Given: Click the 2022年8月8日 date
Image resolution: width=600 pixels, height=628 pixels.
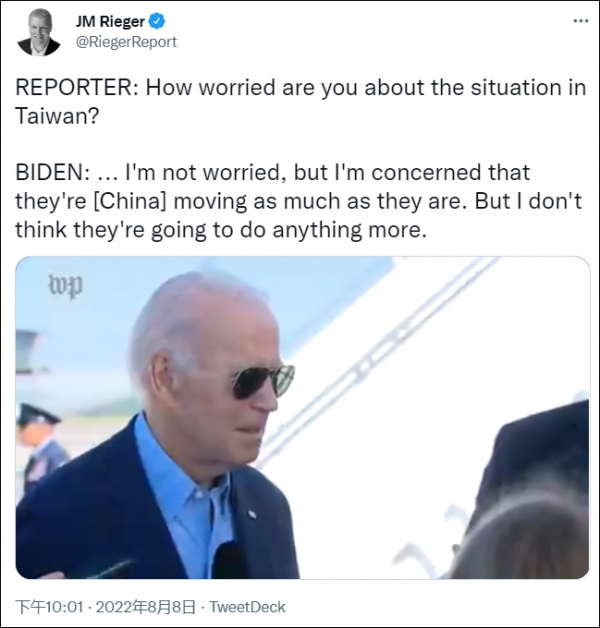Looking at the screenshot, I should click(146, 607).
